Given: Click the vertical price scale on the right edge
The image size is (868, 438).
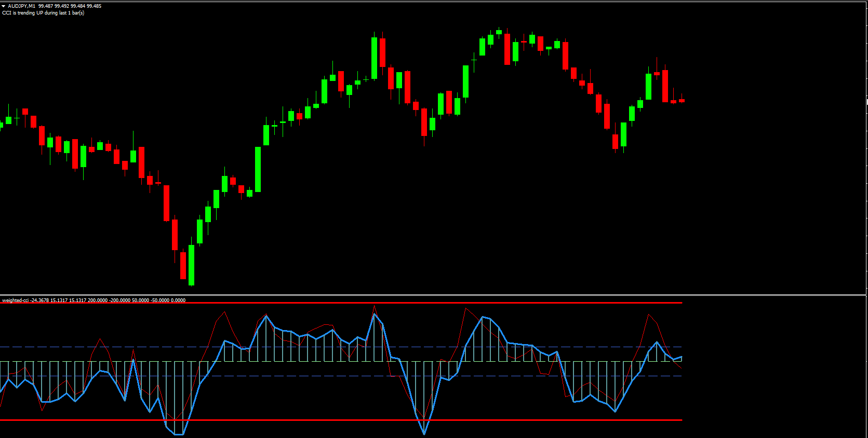Looking at the screenshot, I should click(866, 156).
